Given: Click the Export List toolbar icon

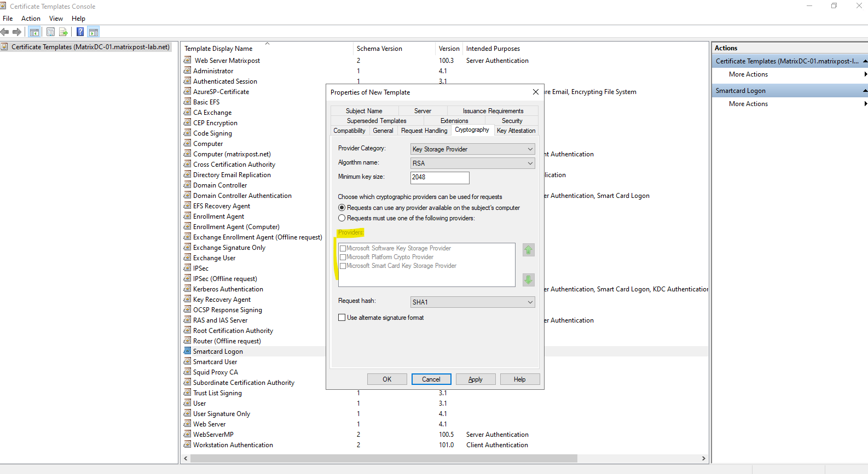Looking at the screenshot, I should coord(63,32).
